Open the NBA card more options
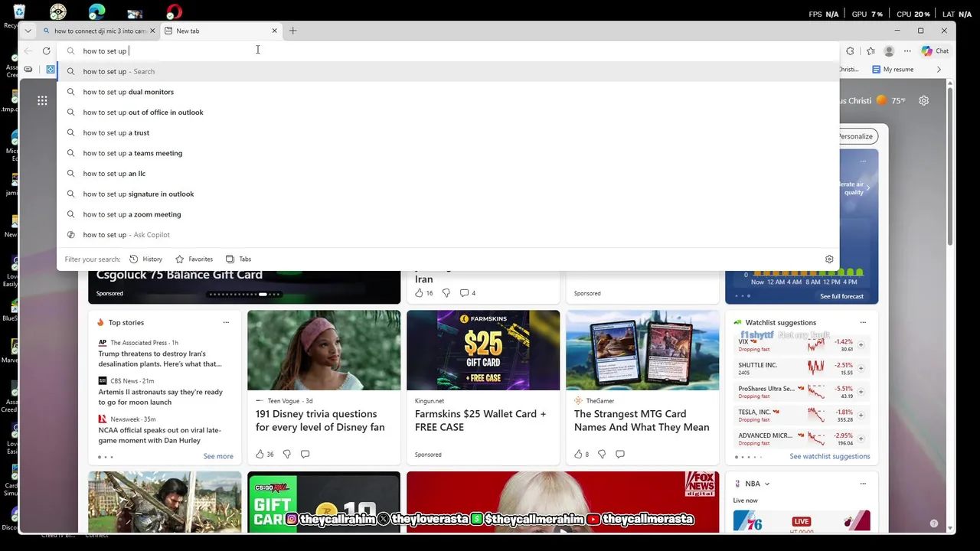980x551 pixels. pos(863,484)
